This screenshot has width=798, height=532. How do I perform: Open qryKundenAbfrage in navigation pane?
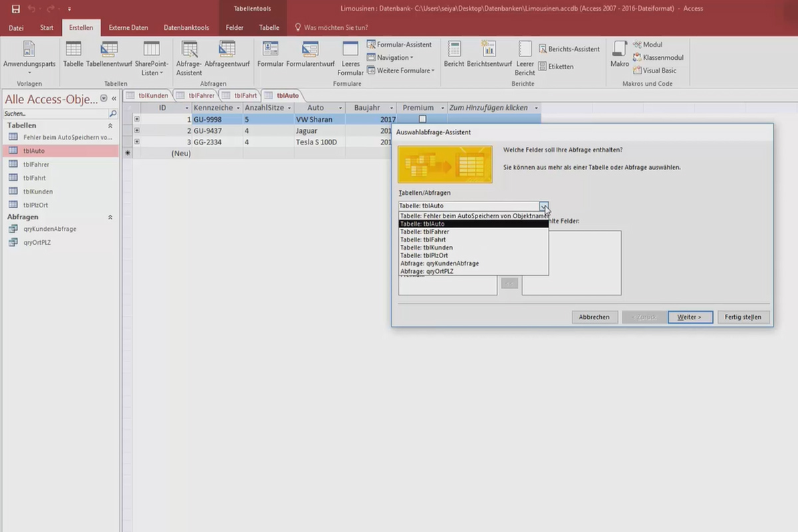coord(49,229)
